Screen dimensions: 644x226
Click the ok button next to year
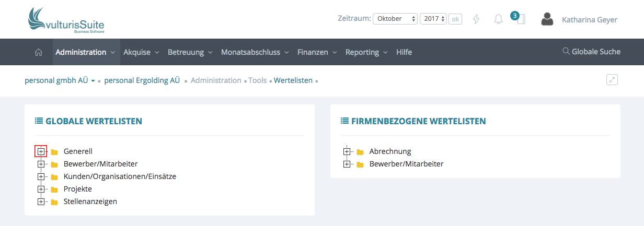pyautogui.click(x=455, y=19)
